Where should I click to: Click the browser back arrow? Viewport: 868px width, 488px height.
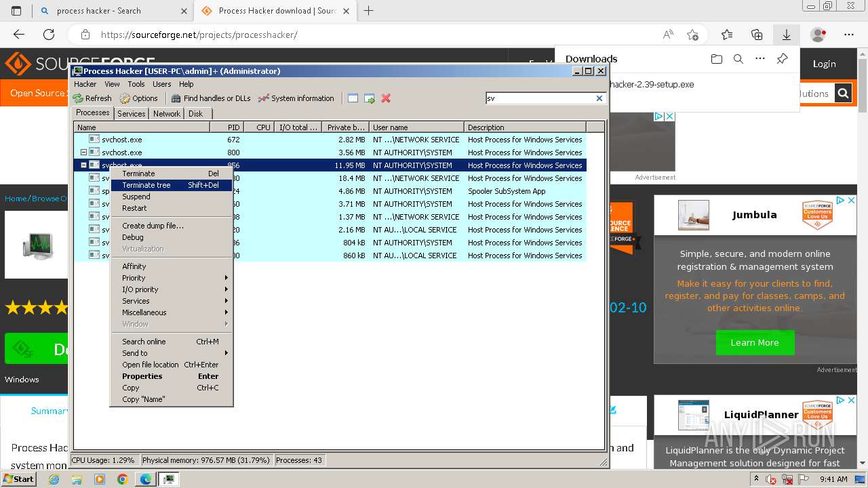pyautogui.click(x=19, y=35)
